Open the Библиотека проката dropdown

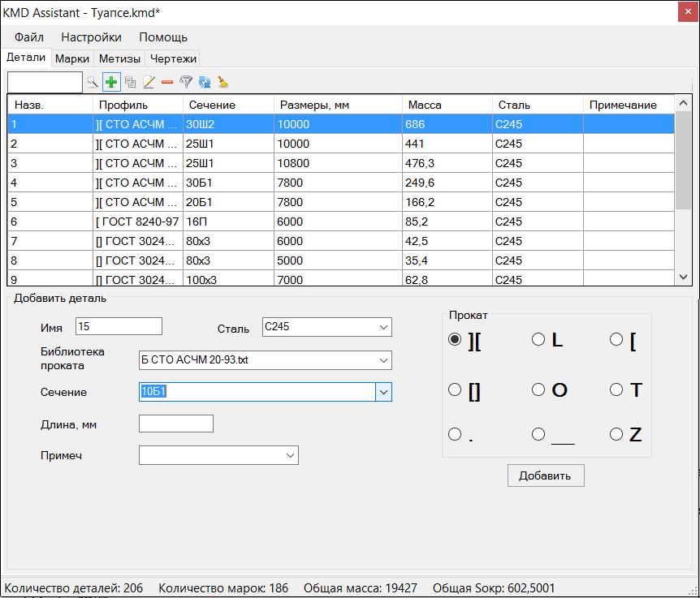pyautogui.click(x=383, y=360)
